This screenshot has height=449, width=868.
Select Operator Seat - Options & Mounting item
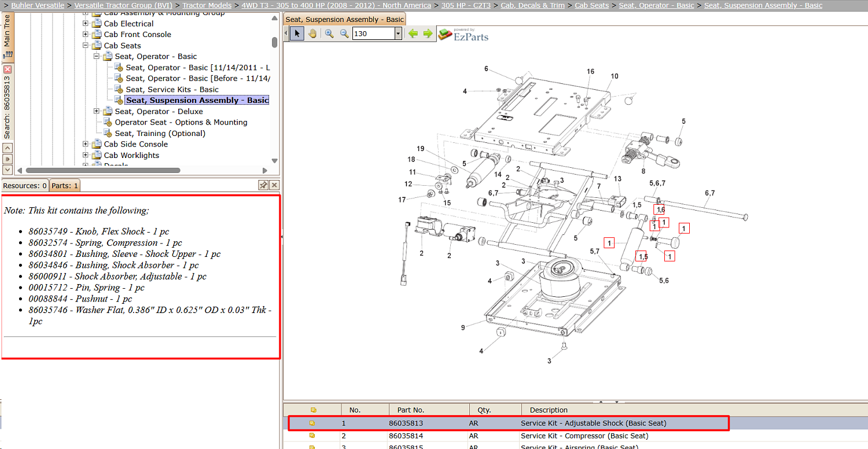181,123
